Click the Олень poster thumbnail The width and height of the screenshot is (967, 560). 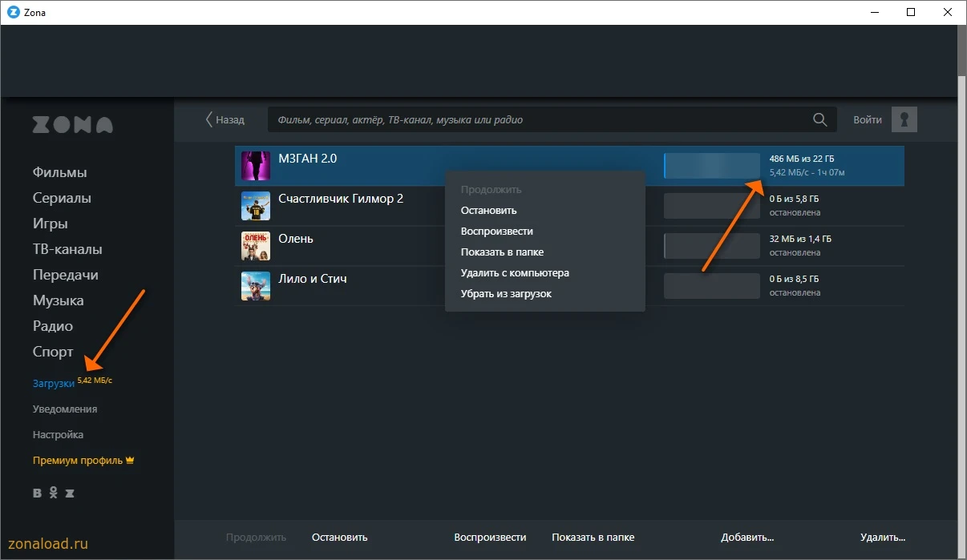[x=256, y=246]
